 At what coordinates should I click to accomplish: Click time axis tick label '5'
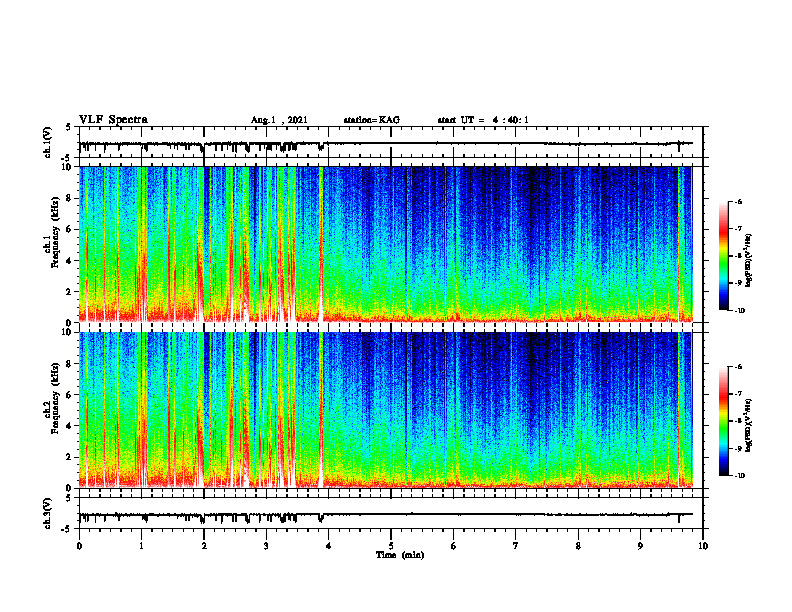tap(391, 546)
